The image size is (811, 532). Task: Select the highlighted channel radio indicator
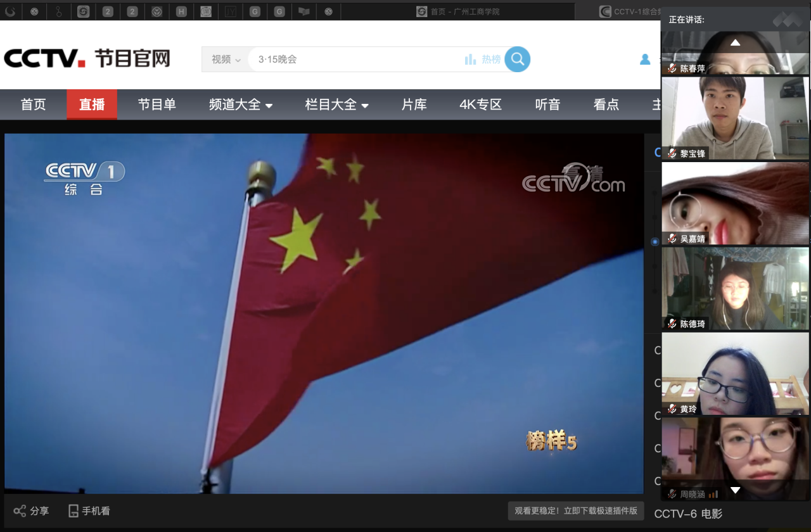pos(655,241)
